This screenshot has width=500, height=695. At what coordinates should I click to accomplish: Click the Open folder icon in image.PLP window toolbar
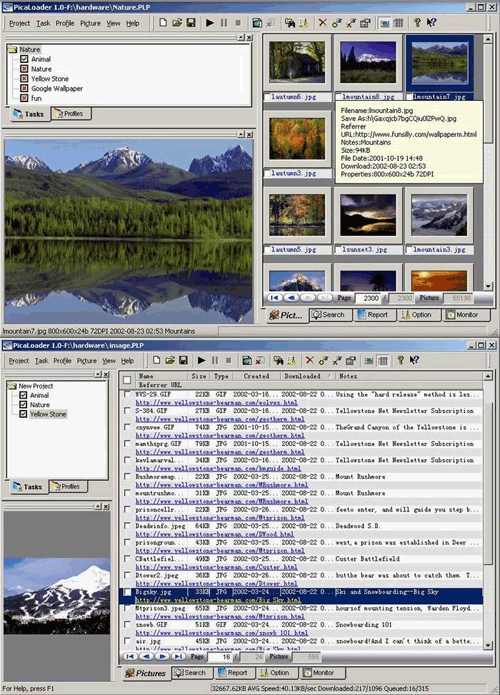tap(170, 360)
